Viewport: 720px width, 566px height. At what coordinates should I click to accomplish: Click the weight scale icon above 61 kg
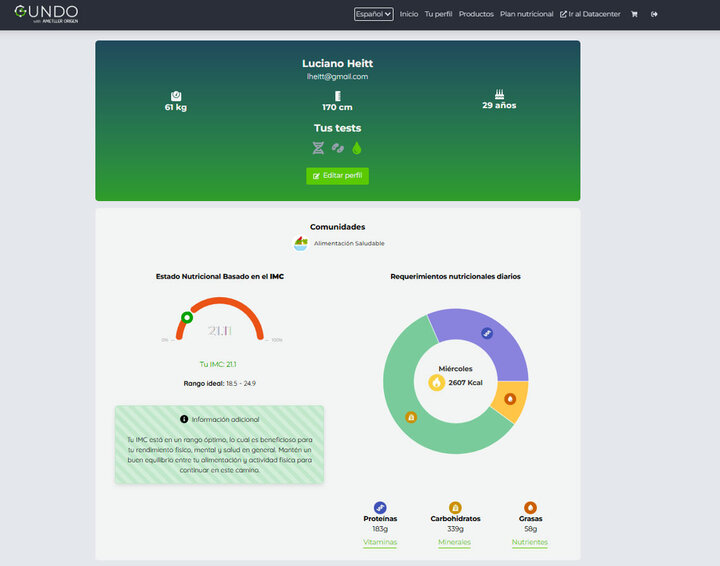[175, 94]
